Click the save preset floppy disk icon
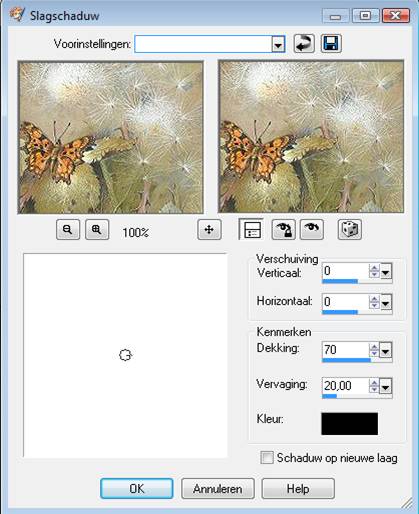419x514 pixels. click(331, 44)
